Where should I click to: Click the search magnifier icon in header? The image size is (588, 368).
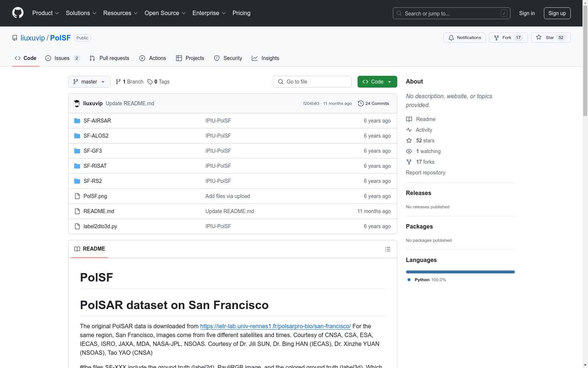click(399, 13)
